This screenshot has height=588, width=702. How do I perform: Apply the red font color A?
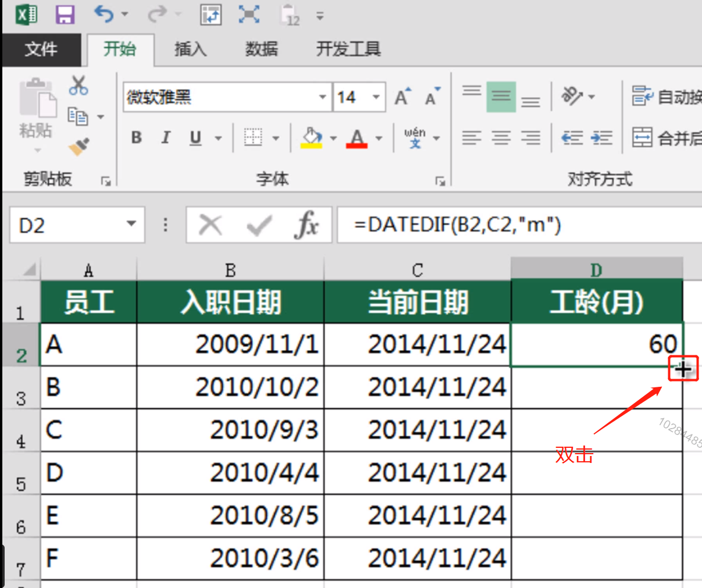(x=357, y=138)
